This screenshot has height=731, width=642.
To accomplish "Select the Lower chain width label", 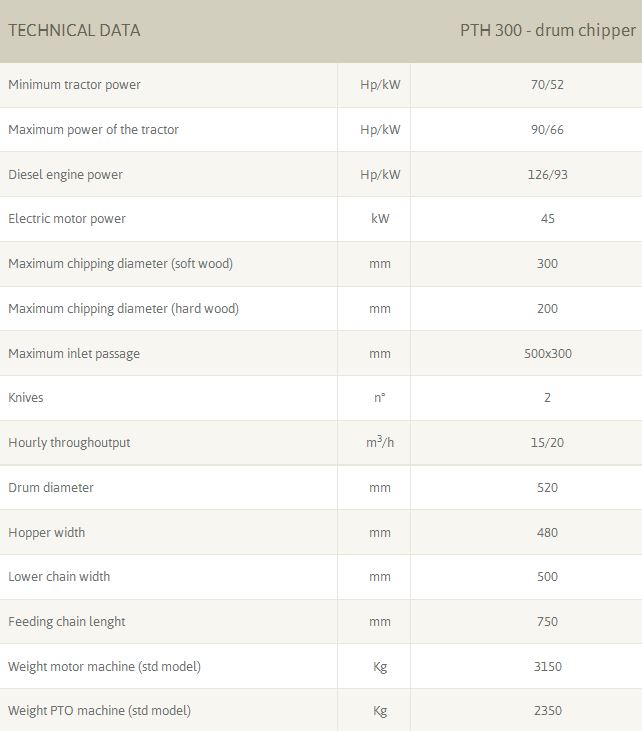I will (x=59, y=577).
